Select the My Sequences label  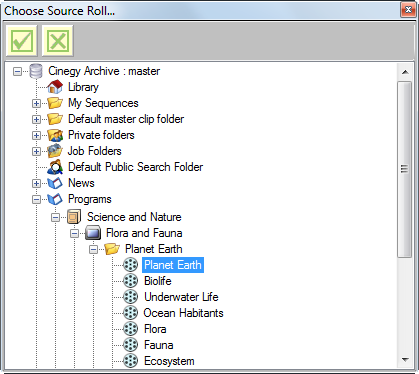click(103, 103)
